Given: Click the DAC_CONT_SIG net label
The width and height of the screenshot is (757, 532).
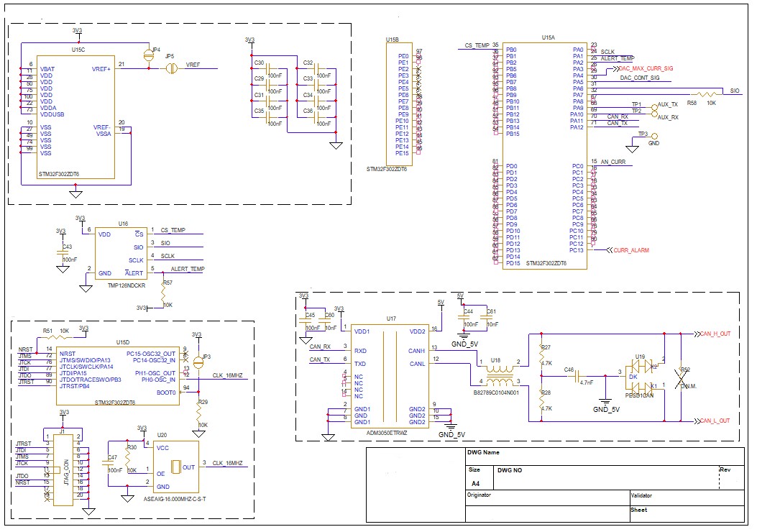Looking at the screenshot, I should pos(640,78).
